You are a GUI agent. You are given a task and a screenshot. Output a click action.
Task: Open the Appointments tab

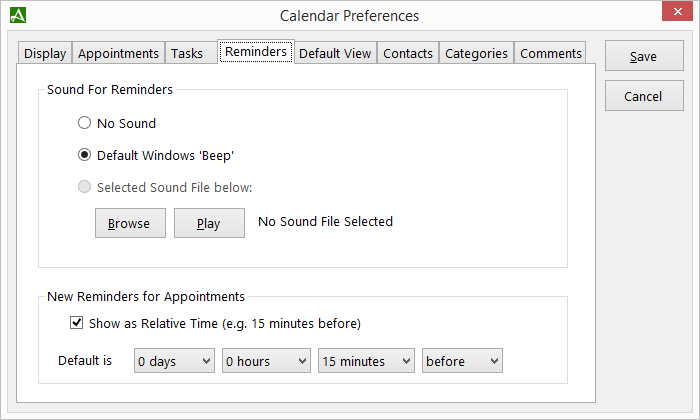[118, 53]
